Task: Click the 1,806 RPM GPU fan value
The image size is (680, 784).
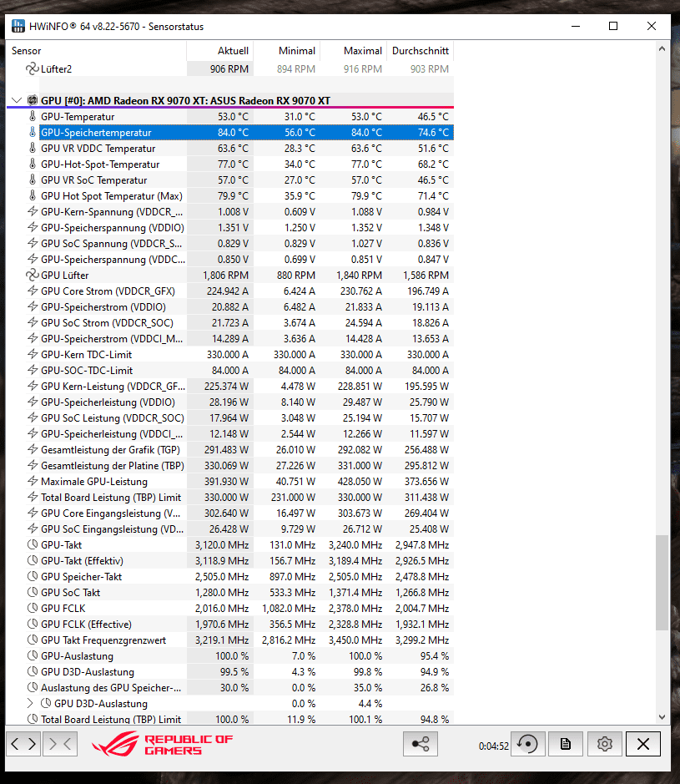Action: [x=226, y=275]
